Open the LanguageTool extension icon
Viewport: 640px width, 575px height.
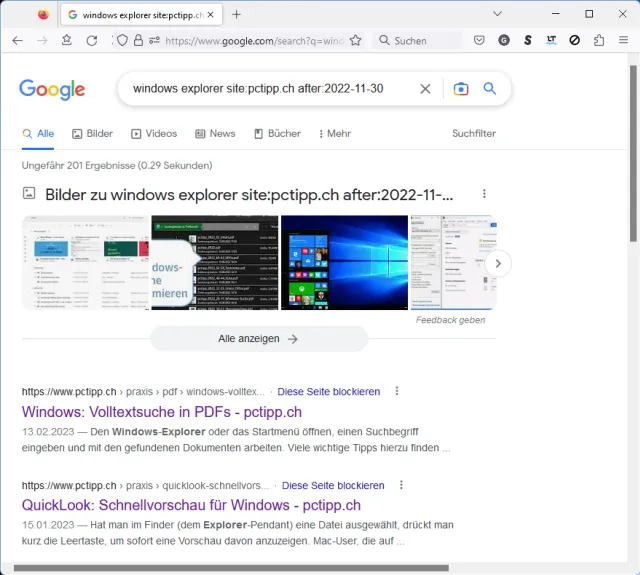[x=551, y=40]
